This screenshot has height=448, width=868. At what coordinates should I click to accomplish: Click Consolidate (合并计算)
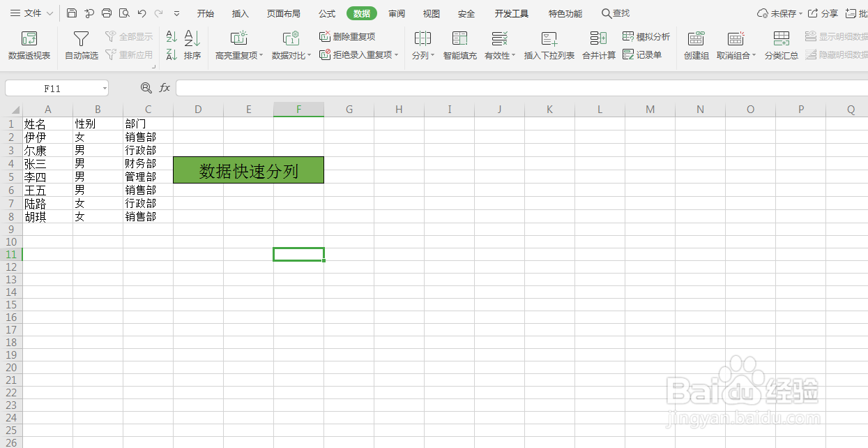[x=599, y=46]
